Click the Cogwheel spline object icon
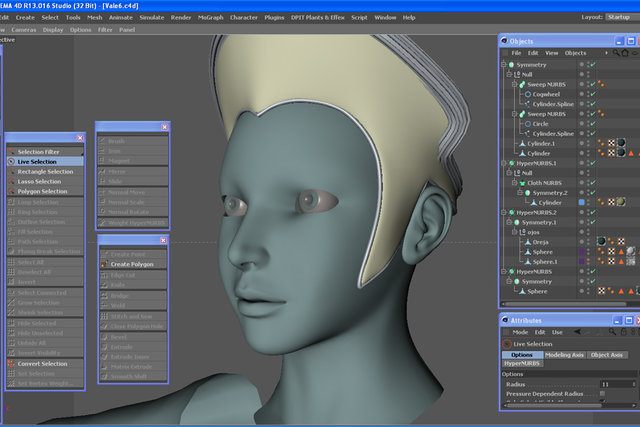The width and height of the screenshot is (640, 427). [528, 94]
